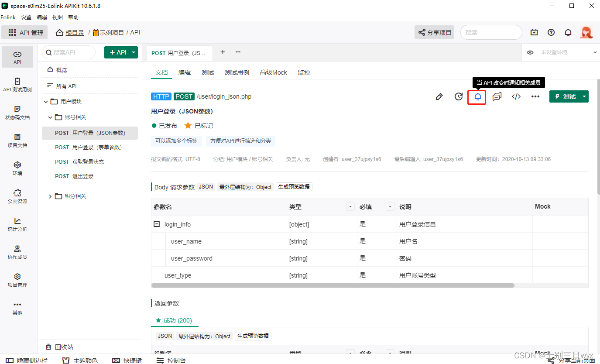The width and height of the screenshot is (600, 364).
Task: Open 环境 section in sidebar
Action: click(x=17, y=168)
